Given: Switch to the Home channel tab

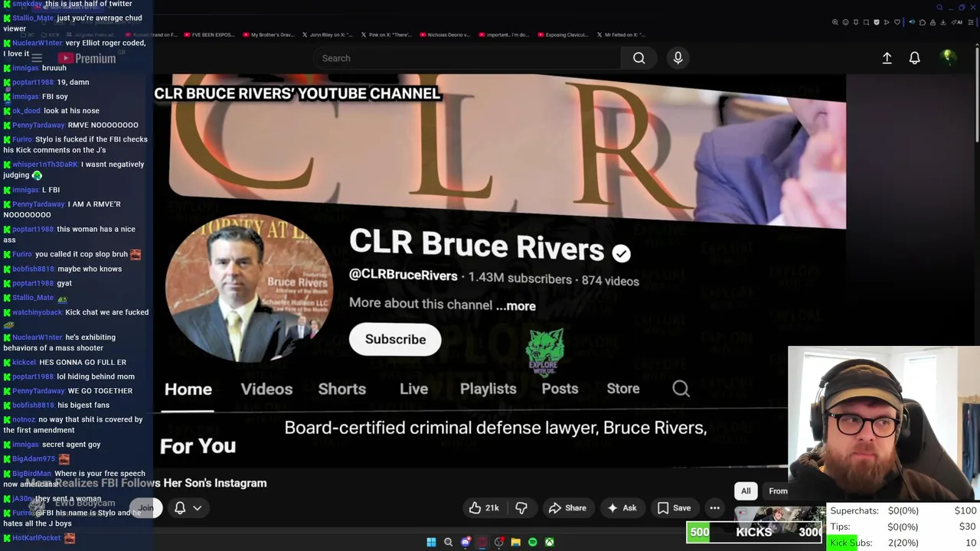Looking at the screenshot, I should pyautogui.click(x=188, y=389).
